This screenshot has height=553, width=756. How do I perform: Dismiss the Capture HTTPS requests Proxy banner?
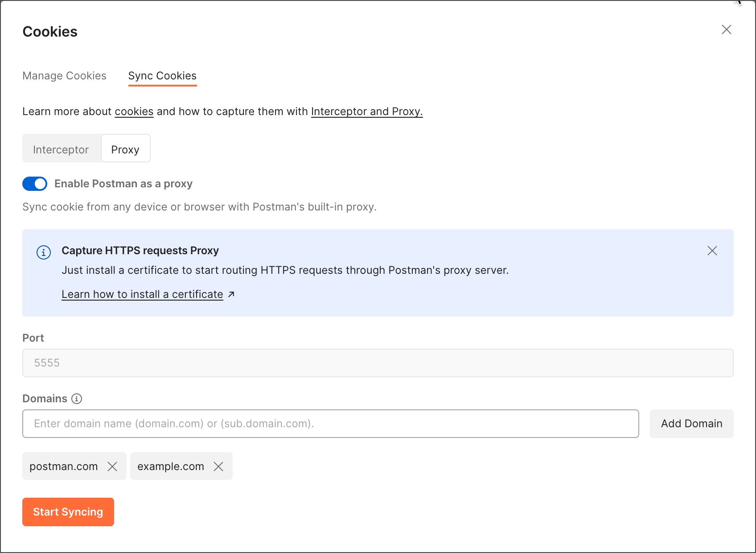(712, 251)
